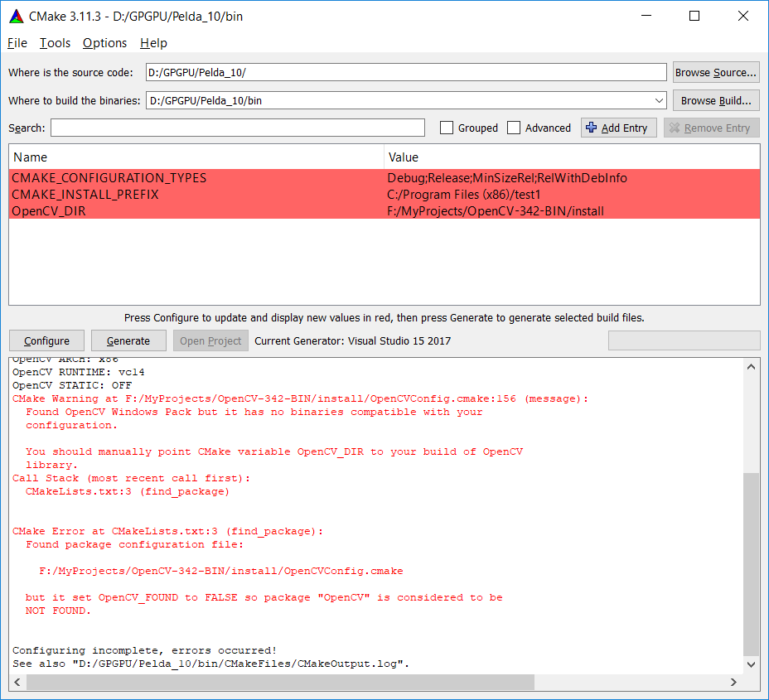
Task: Minimize the CMake window
Action: click(x=646, y=17)
